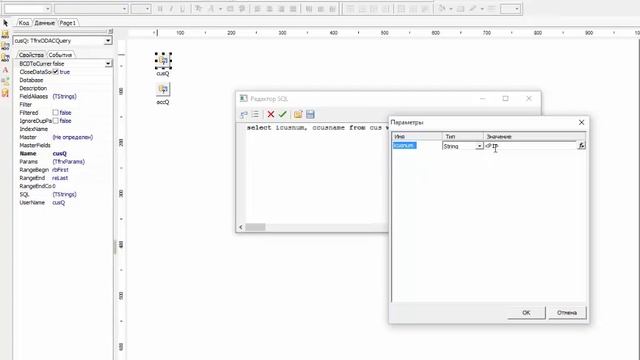Image resolution: width=640 pixels, height=360 pixels.
Task: Align text left in the toolbar
Action: (258, 9)
